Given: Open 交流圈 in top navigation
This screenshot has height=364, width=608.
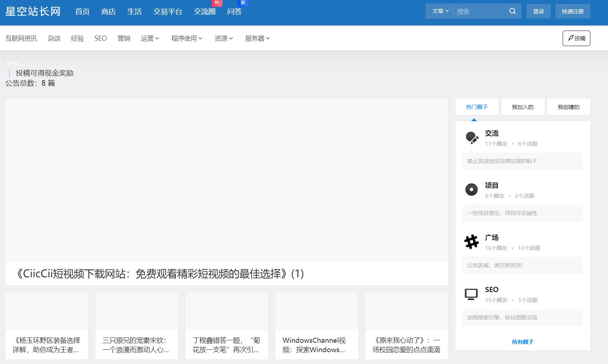Looking at the screenshot, I should coord(205,12).
